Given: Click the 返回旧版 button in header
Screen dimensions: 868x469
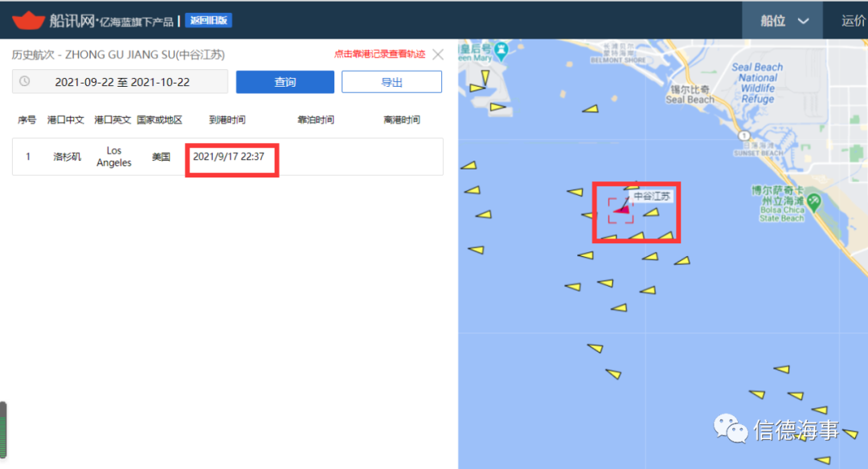Looking at the screenshot, I should (209, 20).
